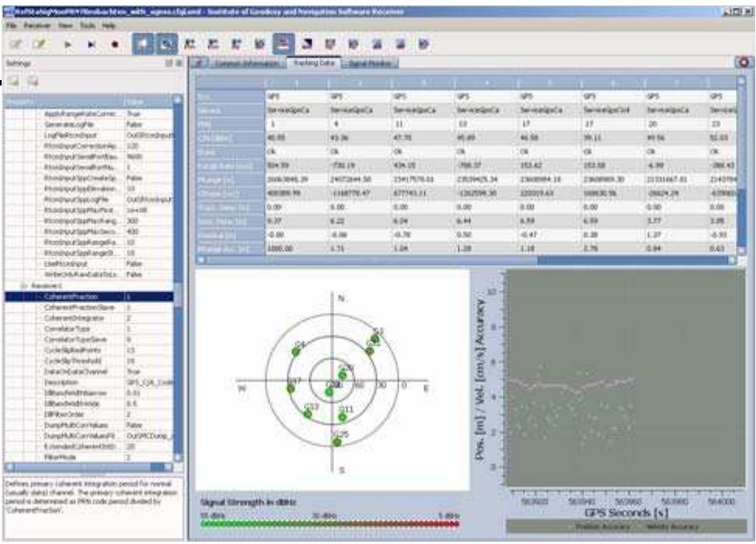Screen dimensions: 756x544
Task: Select the GenerateLogFile property row
Action: (89, 124)
